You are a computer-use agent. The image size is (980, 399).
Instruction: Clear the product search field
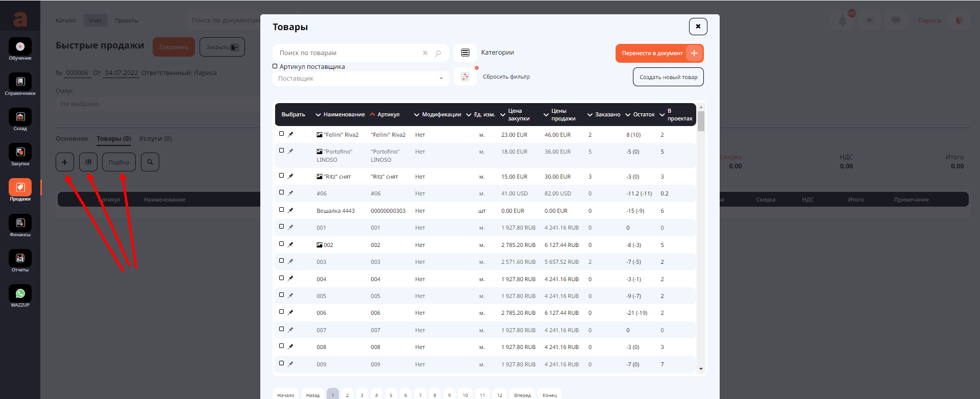click(425, 53)
